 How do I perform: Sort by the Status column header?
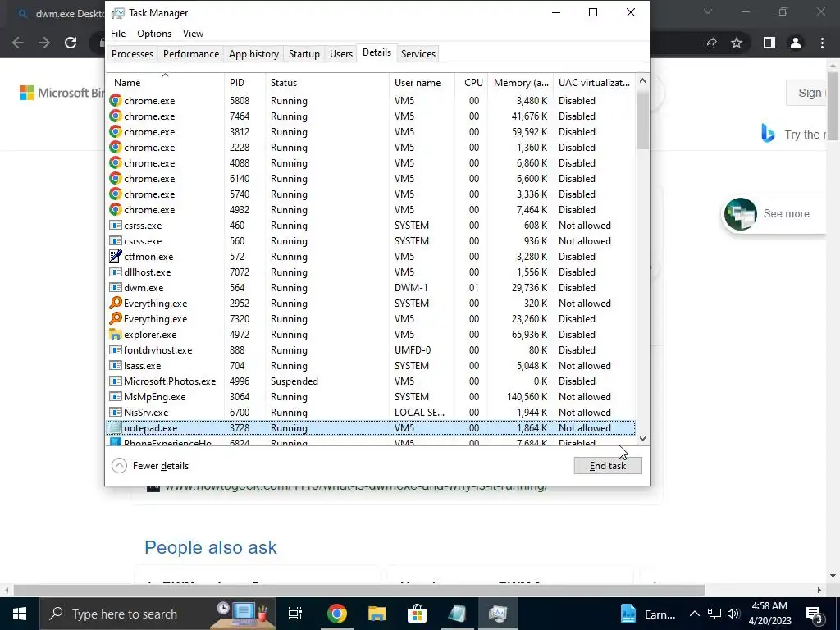point(327,83)
